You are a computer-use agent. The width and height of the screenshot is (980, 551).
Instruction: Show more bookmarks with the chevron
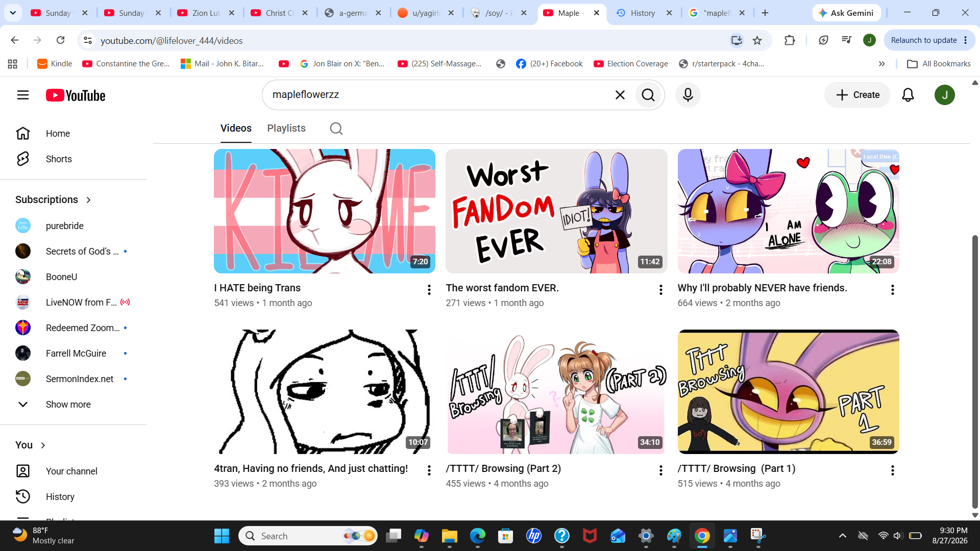click(x=882, y=64)
